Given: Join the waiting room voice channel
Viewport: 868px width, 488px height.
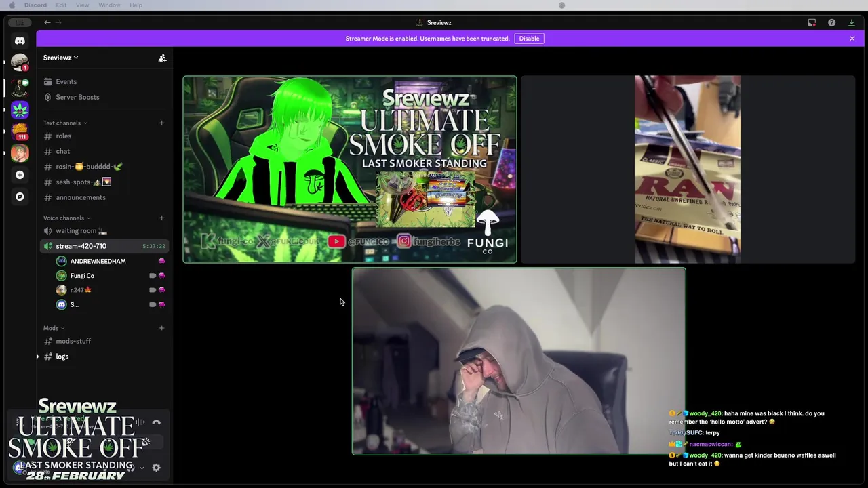Looking at the screenshot, I should tap(103, 231).
